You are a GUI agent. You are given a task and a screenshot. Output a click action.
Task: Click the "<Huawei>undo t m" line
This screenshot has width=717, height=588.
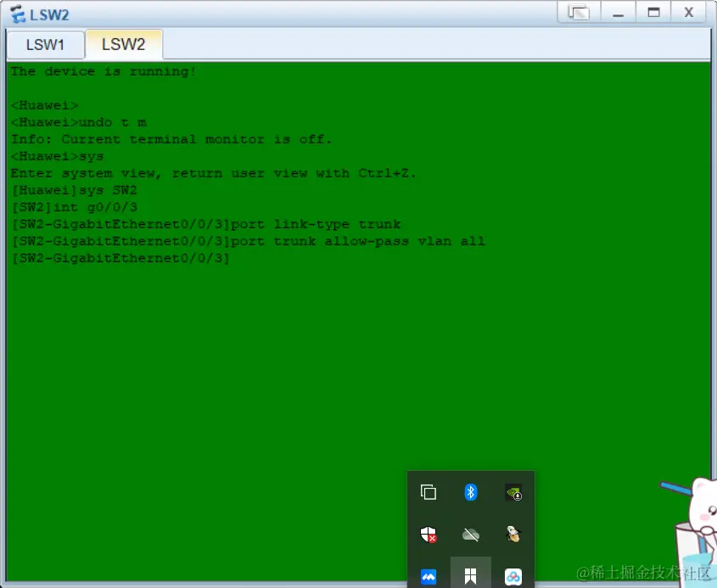(x=79, y=122)
